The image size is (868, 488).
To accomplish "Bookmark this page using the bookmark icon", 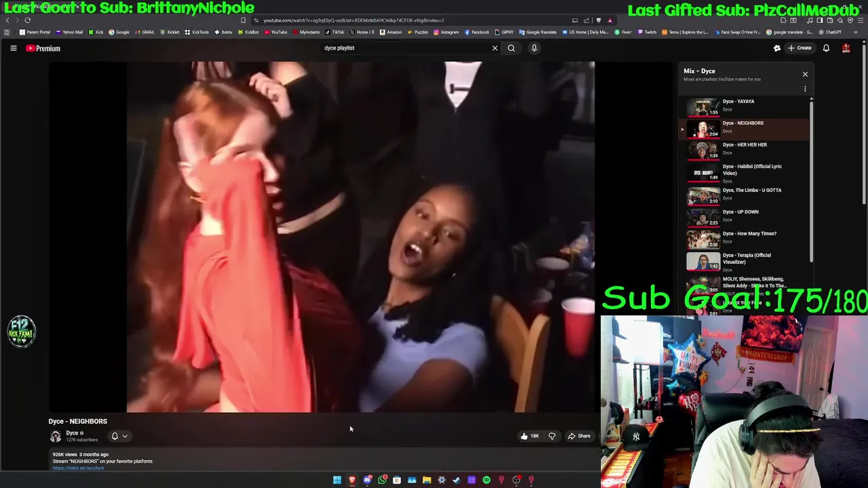I will click(243, 20).
